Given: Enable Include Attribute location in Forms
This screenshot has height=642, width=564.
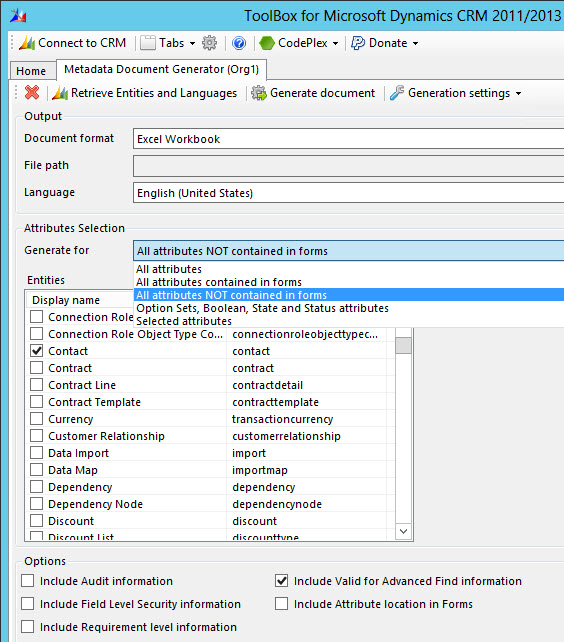Looking at the screenshot, I should (x=281, y=604).
